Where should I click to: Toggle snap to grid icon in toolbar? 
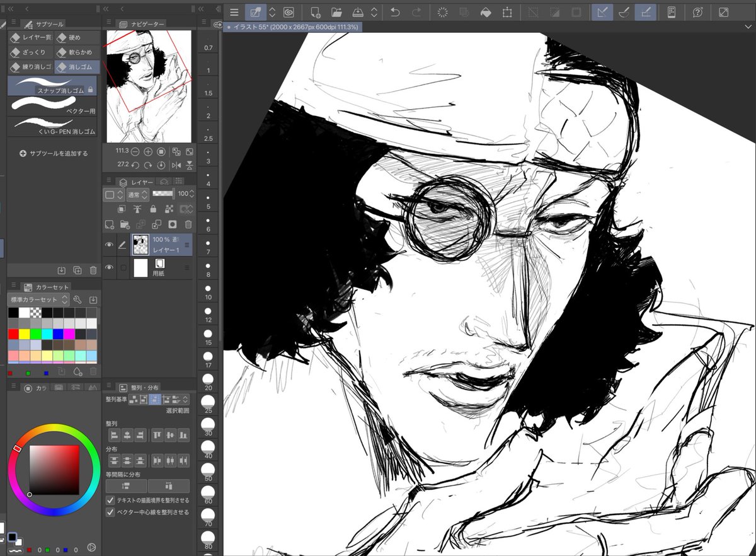644,12
